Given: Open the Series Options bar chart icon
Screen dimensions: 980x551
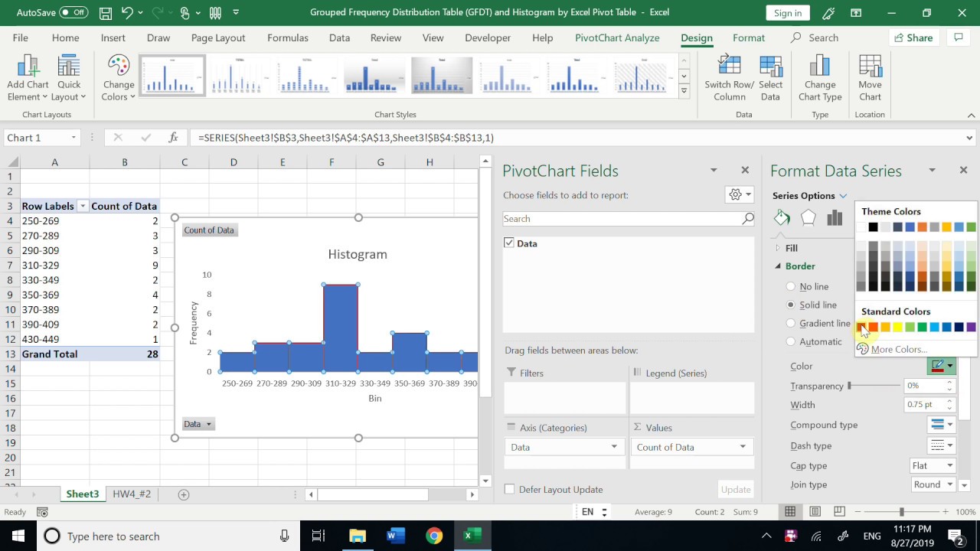Looking at the screenshot, I should point(835,218).
